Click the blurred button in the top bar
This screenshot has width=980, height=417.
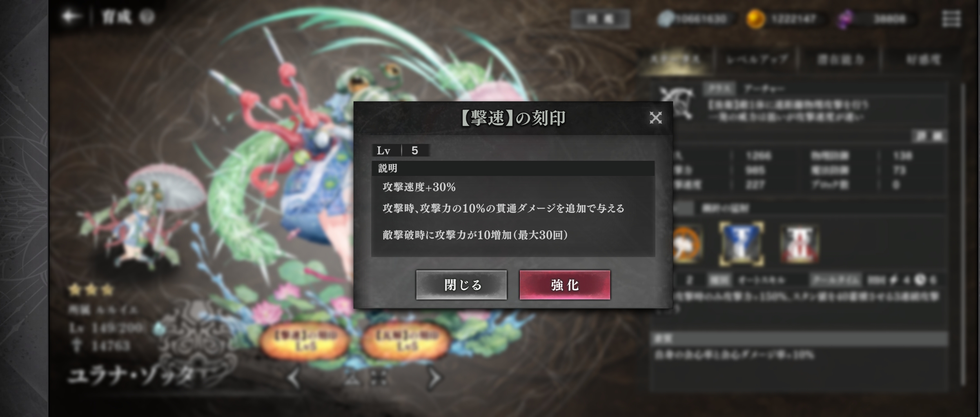[x=600, y=19]
